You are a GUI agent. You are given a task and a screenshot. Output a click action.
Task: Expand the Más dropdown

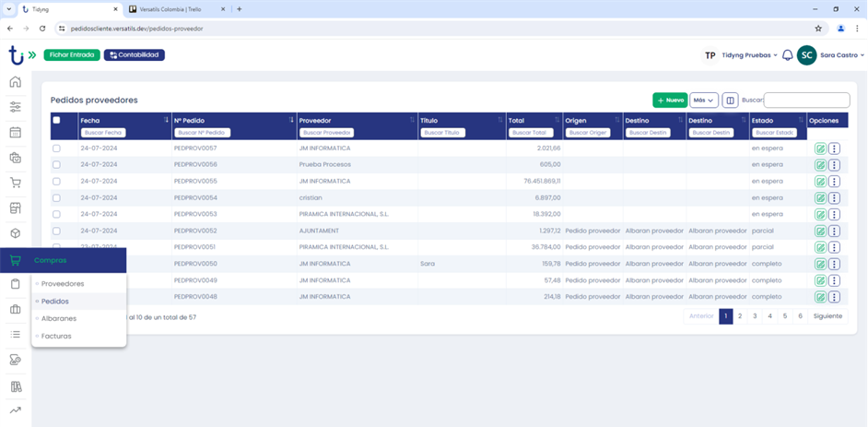pyautogui.click(x=704, y=100)
